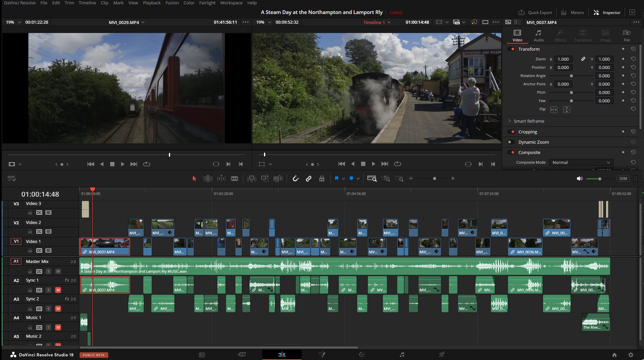Select the Blade Edit Mode tool
The height and width of the screenshot is (360, 644).
(235, 179)
